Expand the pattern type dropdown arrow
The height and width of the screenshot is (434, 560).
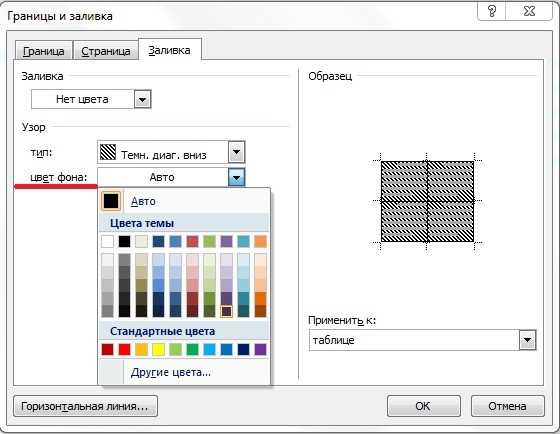[236, 152]
